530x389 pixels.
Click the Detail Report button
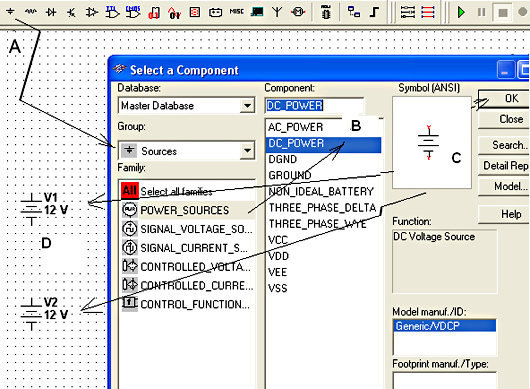504,166
